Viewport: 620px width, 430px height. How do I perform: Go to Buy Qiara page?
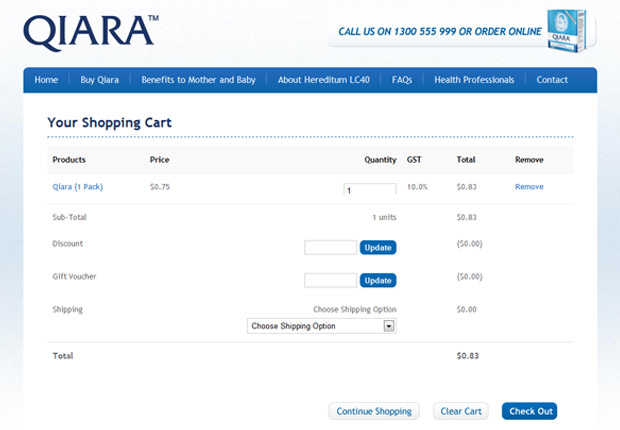[x=100, y=80]
